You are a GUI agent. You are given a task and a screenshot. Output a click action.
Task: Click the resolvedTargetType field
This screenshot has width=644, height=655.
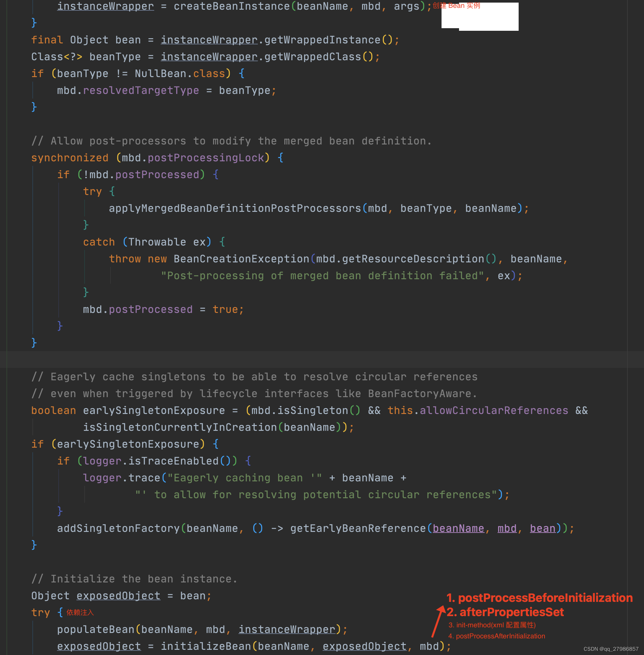point(141,91)
